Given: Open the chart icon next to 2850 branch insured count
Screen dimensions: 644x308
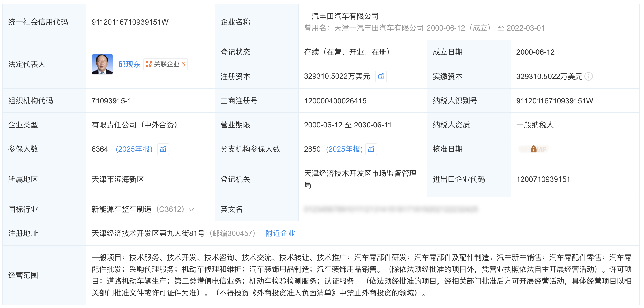Looking at the screenshot, I should 371,149.
